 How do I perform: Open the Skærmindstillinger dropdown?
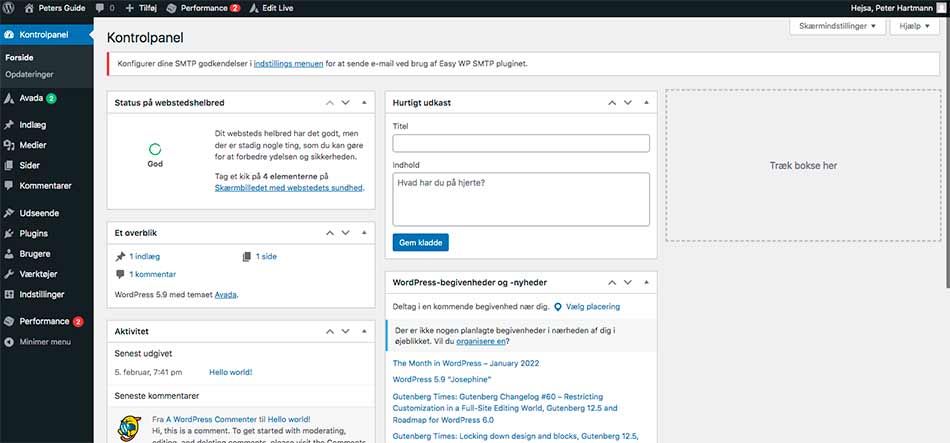pos(837,27)
